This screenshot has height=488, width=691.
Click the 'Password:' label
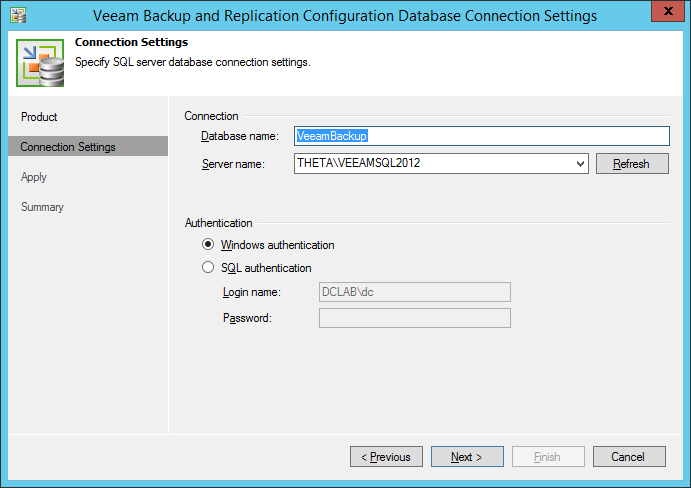(247, 318)
